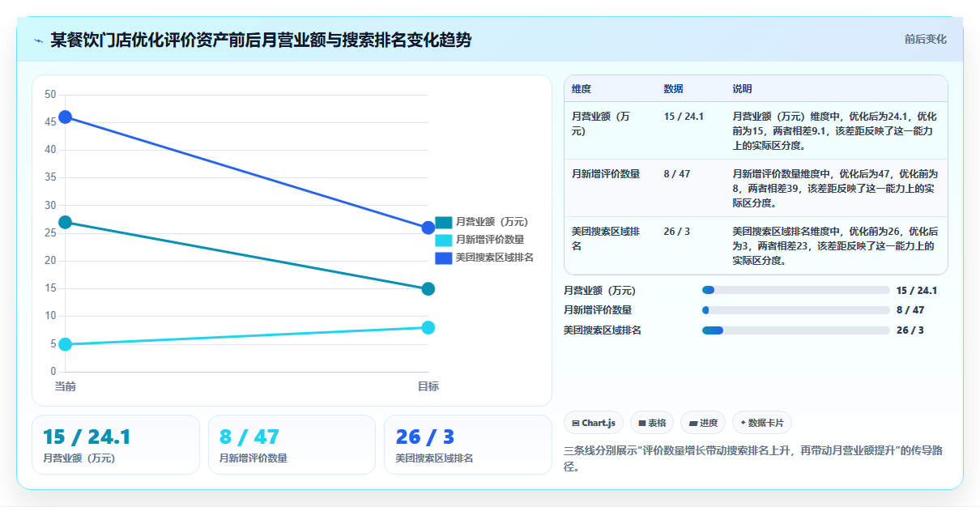Click the 维度 column header
The width and height of the screenshot is (980, 507).
[582, 88]
